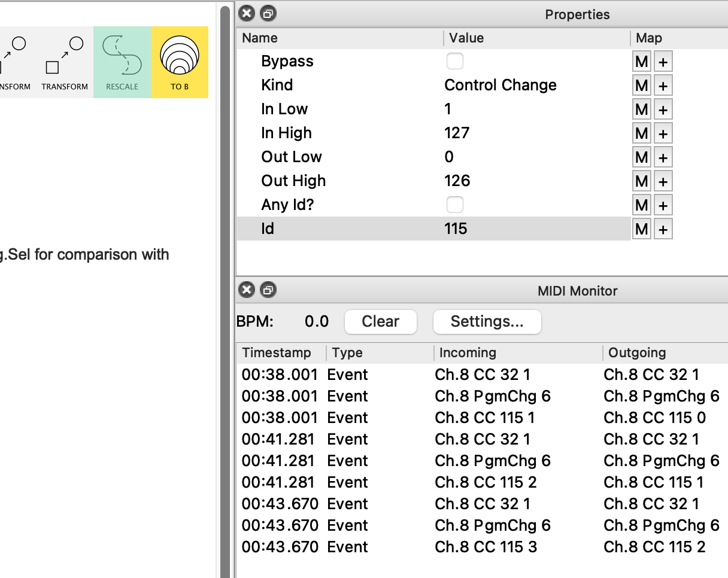Select the Transform node next to Rescale
The height and width of the screenshot is (578, 728).
point(65,62)
